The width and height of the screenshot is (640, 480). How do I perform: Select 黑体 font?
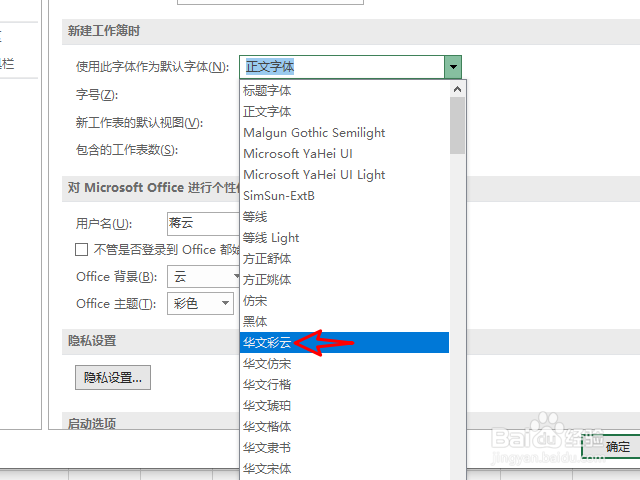click(344, 322)
